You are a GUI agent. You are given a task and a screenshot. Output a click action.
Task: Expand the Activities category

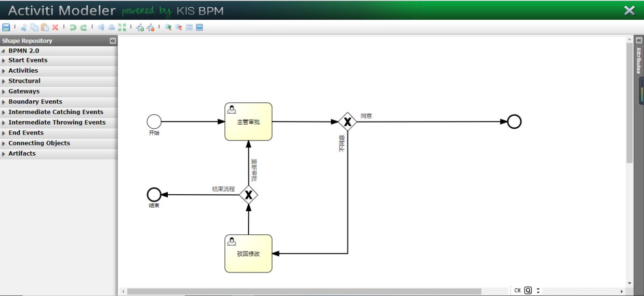click(x=59, y=71)
